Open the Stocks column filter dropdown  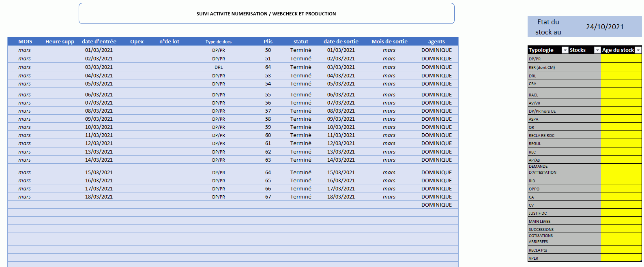tap(597, 50)
